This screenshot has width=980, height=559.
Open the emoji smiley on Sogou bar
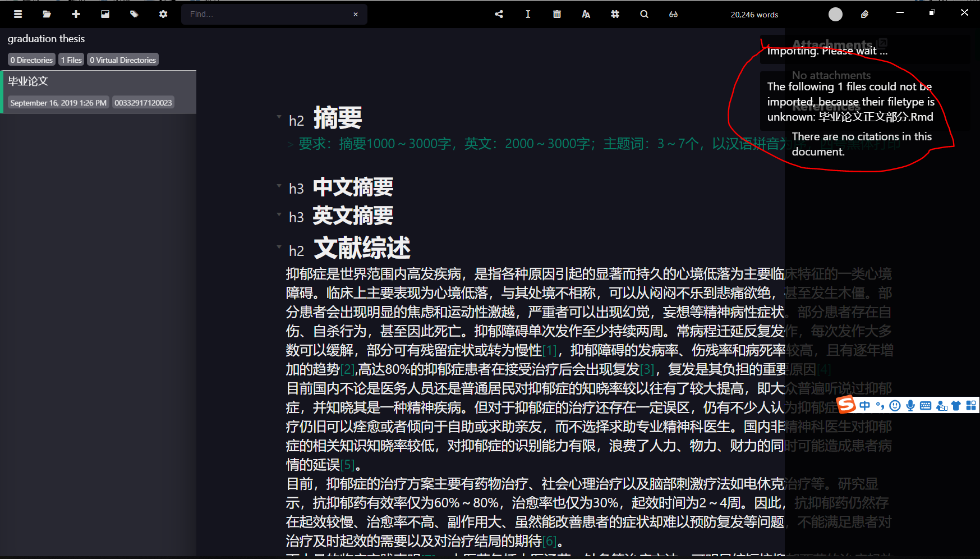point(895,405)
